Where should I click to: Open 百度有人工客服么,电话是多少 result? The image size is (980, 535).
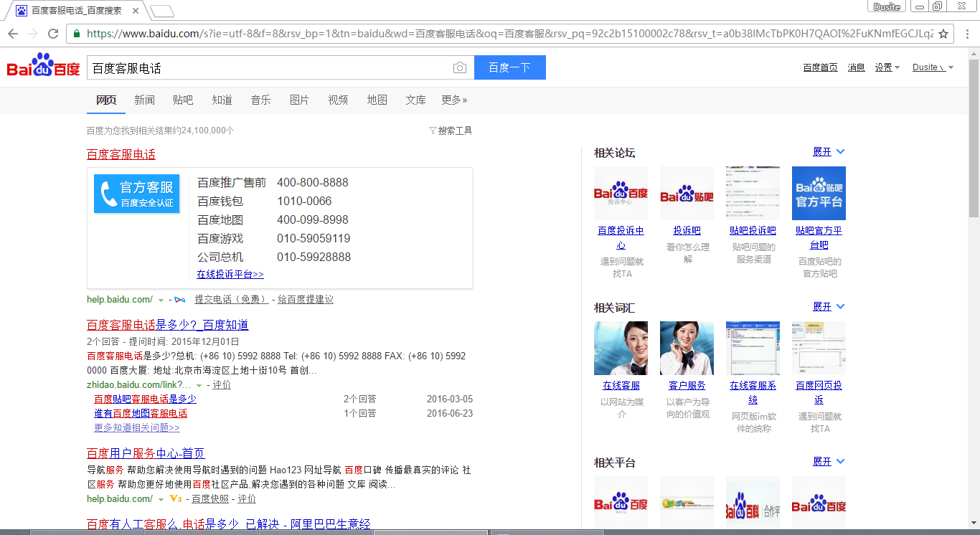coord(229,524)
